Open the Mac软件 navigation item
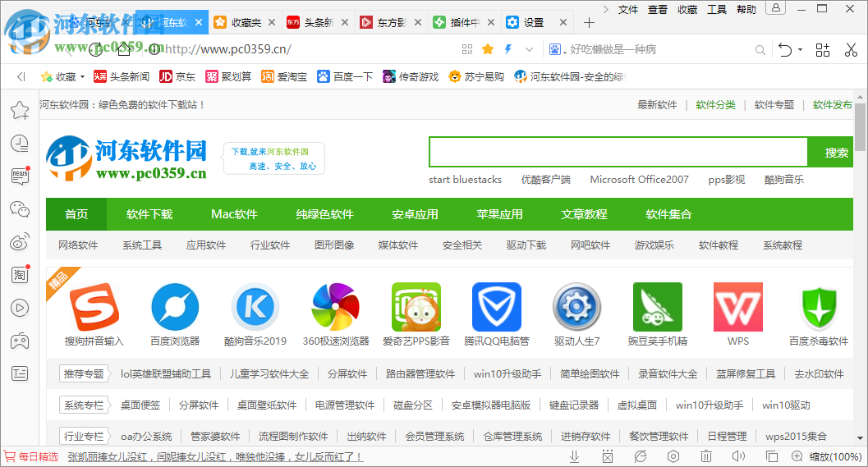This screenshot has width=868, height=467. coord(234,214)
